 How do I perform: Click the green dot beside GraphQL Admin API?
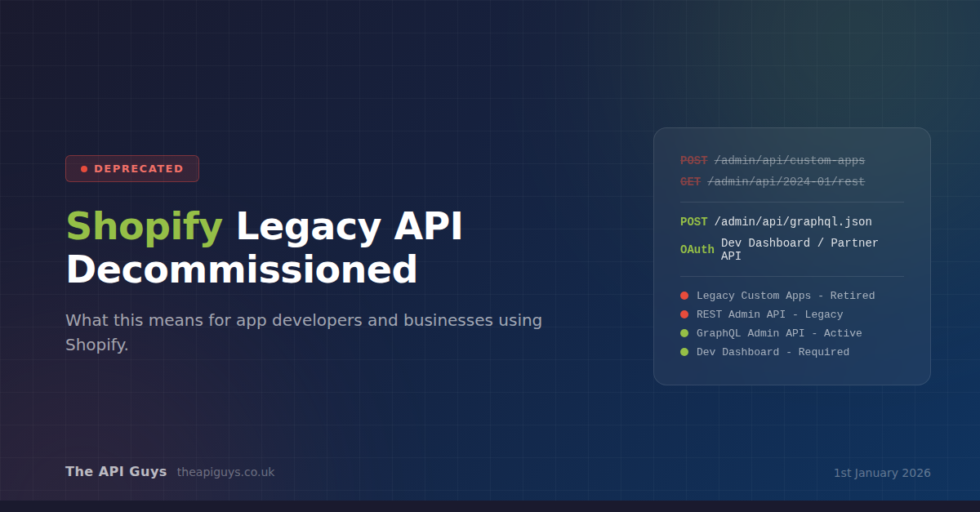[684, 333]
